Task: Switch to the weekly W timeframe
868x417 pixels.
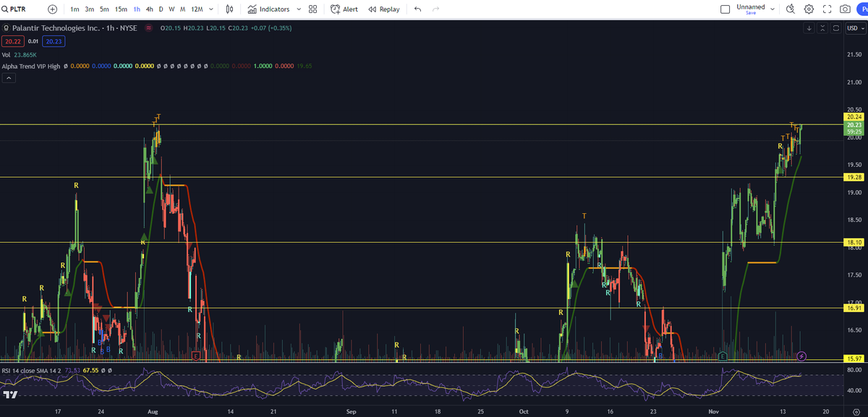Action: pyautogui.click(x=171, y=9)
